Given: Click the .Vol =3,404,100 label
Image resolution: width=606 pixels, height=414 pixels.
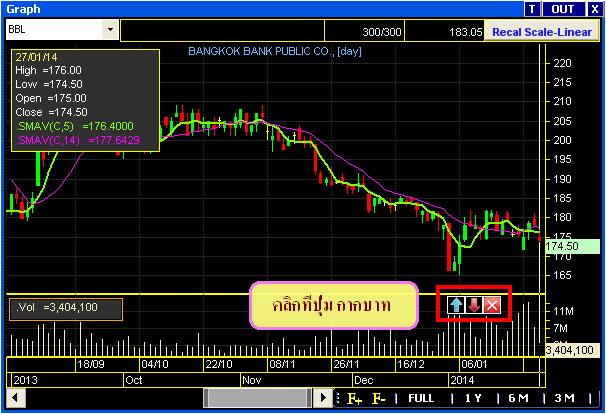Looking at the screenshot, I should coord(66,309).
